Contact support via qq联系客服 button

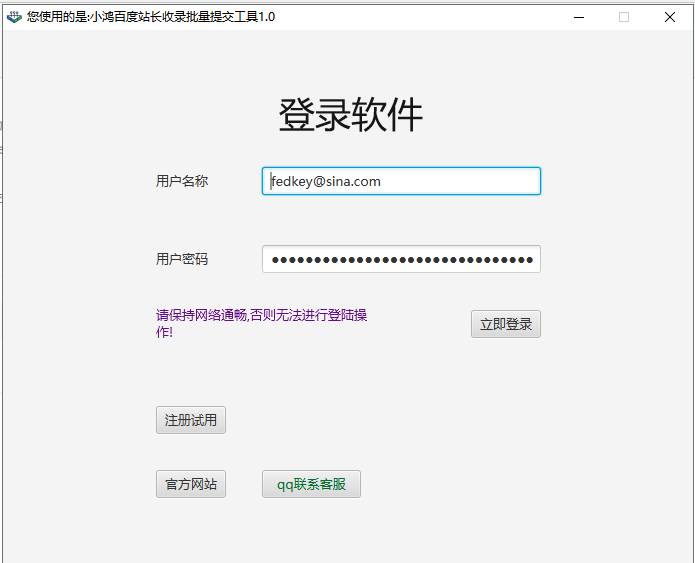[311, 484]
